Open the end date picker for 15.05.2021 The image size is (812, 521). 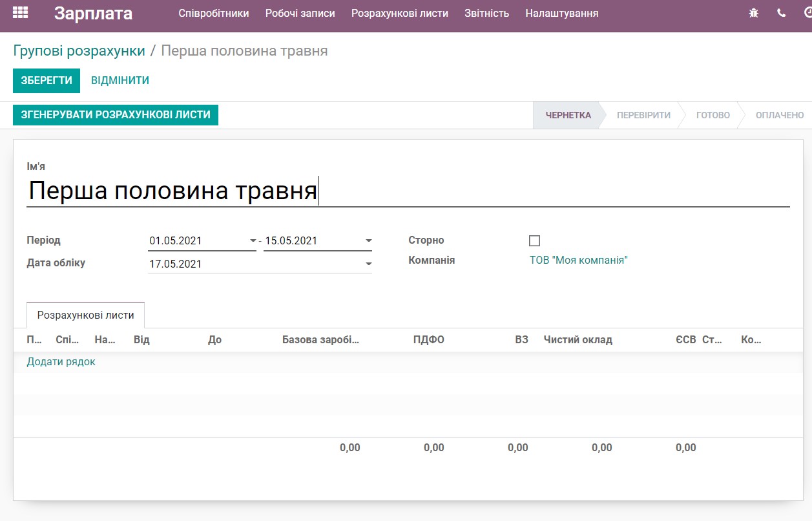pyautogui.click(x=368, y=240)
